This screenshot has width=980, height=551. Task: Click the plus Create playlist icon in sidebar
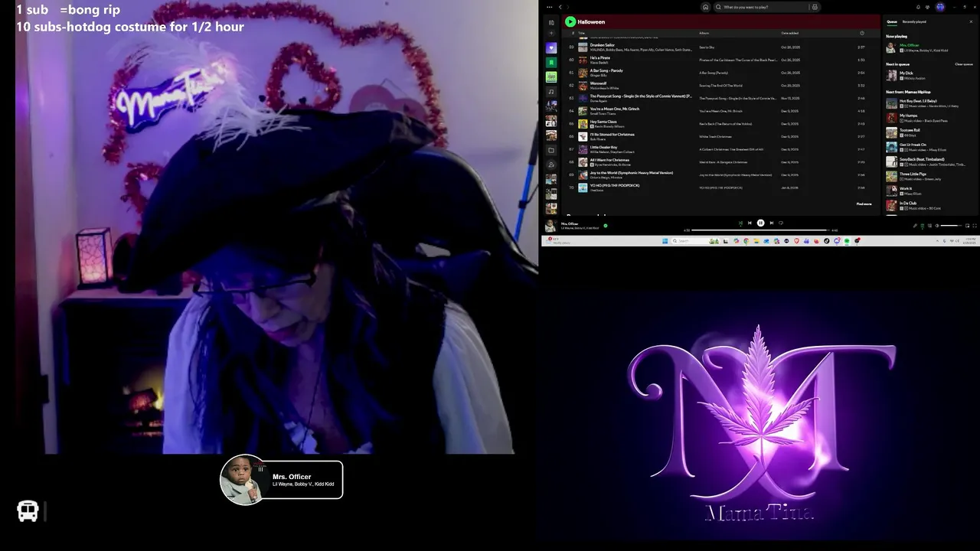coord(551,33)
